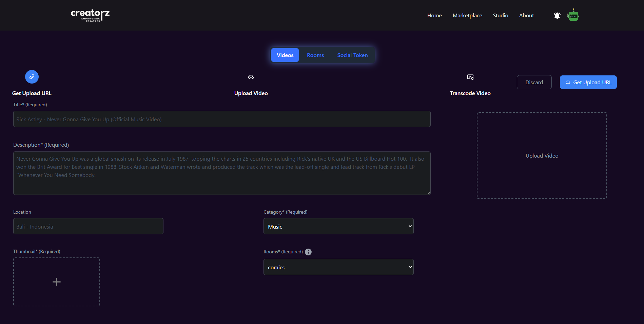Open the green robot profile avatar
Image resolution: width=644 pixels, height=324 pixels.
tap(573, 15)
